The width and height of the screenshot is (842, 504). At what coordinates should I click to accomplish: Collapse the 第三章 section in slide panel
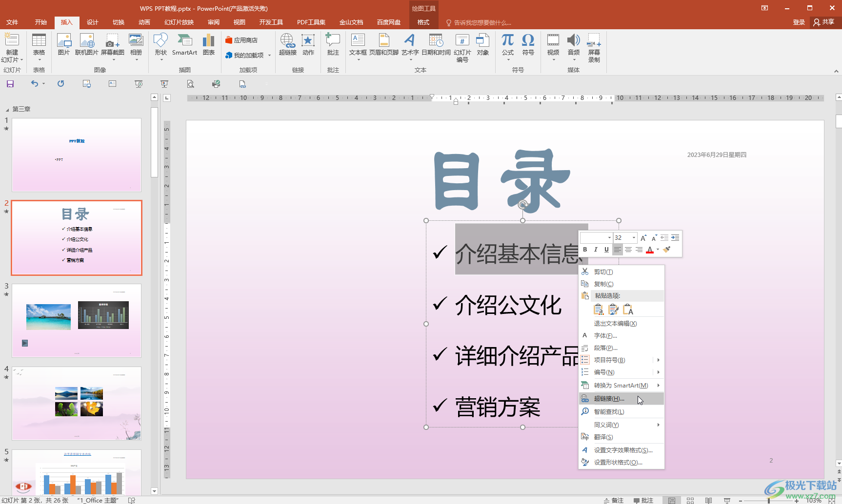pos(7,110)
